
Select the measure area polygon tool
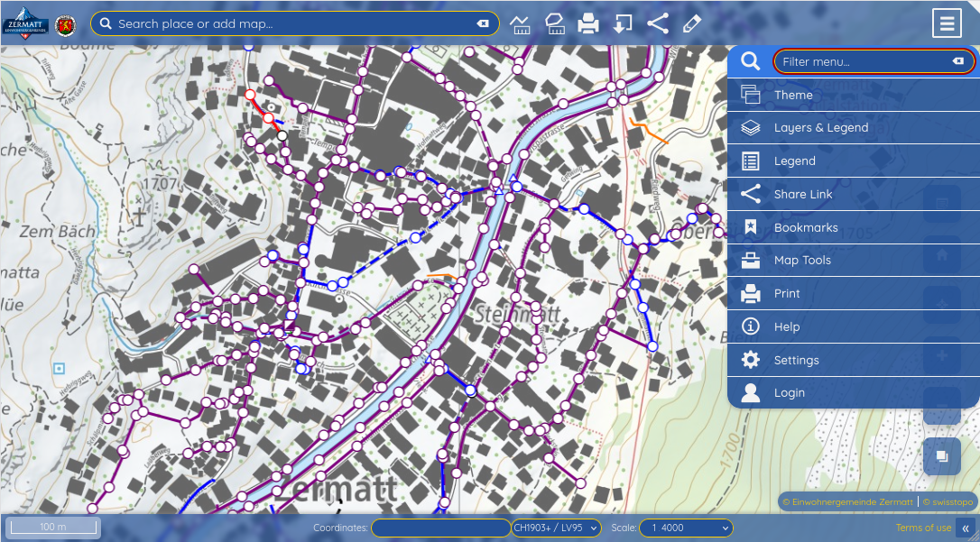(x=554, y=23)
